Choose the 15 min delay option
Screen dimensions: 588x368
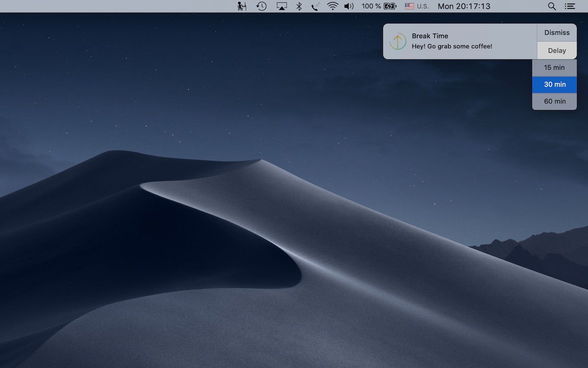(555, 67)
